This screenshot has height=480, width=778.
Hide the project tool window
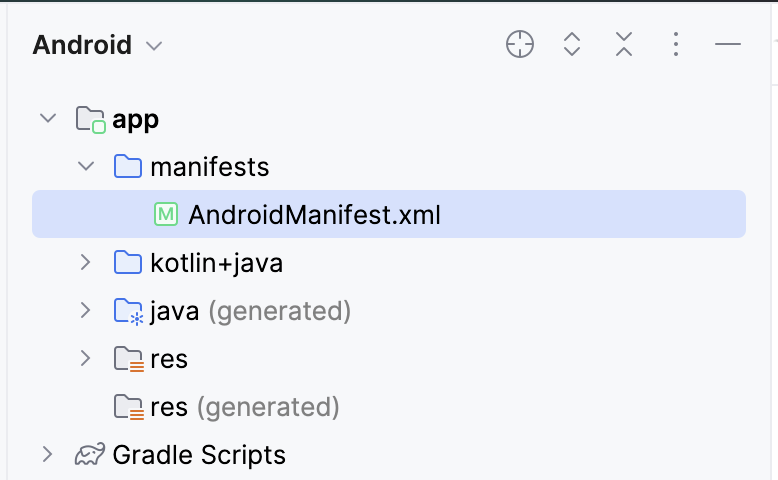pos(728,45)
